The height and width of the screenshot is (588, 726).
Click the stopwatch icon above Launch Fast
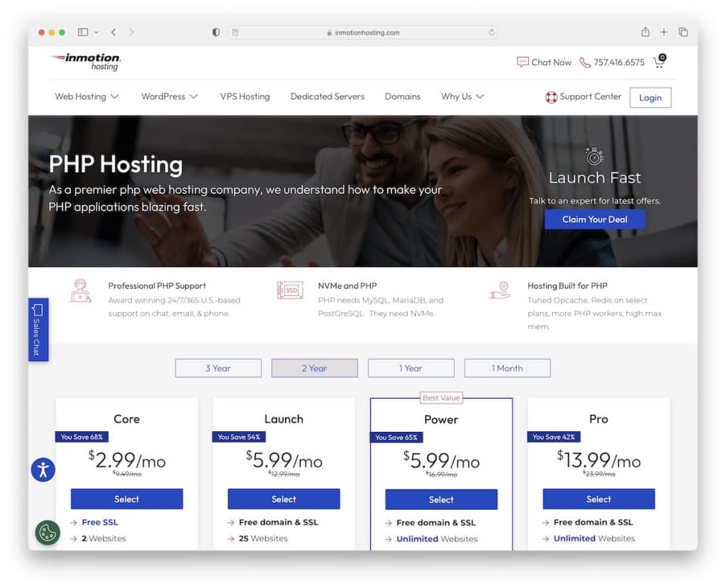(595, 156)
